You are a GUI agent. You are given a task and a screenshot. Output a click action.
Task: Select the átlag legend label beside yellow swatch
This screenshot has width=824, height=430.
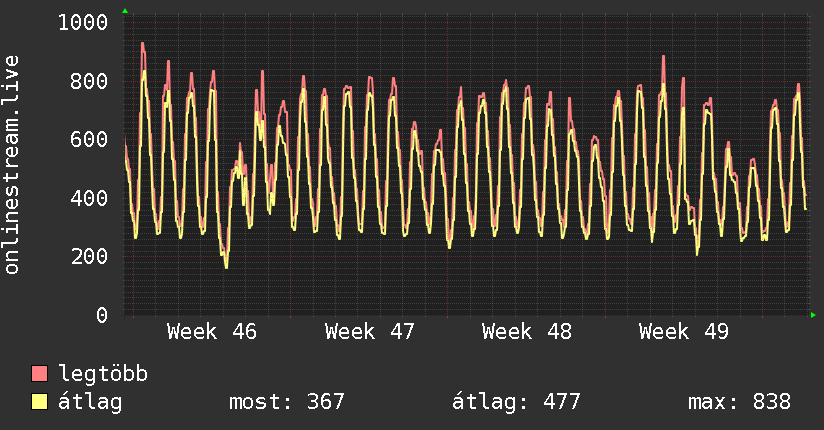click(x=90, y=402)
